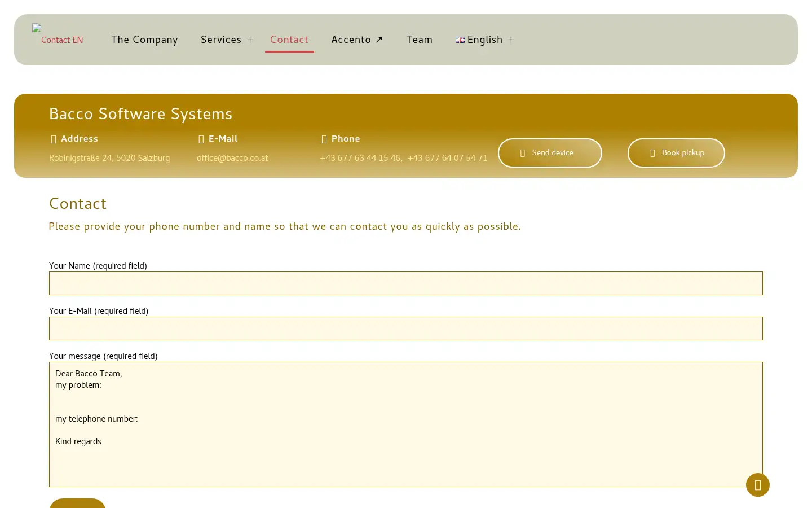Click the round scroll-to-top button
Screen dimensions: 812x508
click(x=758, y=485)
